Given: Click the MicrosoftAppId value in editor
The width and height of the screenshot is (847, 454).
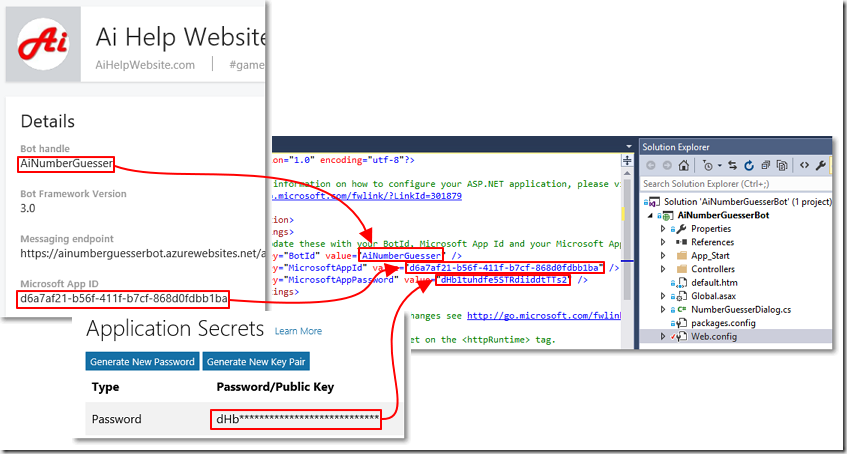Looking at the screenshot, I should click(x=504, y=268).
